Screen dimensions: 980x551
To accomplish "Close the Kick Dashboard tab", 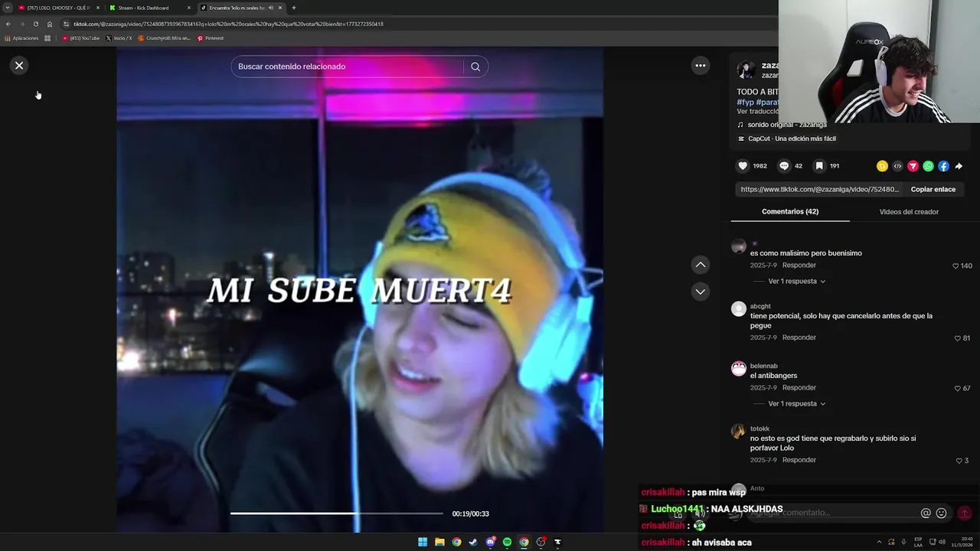I will tap(189, 8).
